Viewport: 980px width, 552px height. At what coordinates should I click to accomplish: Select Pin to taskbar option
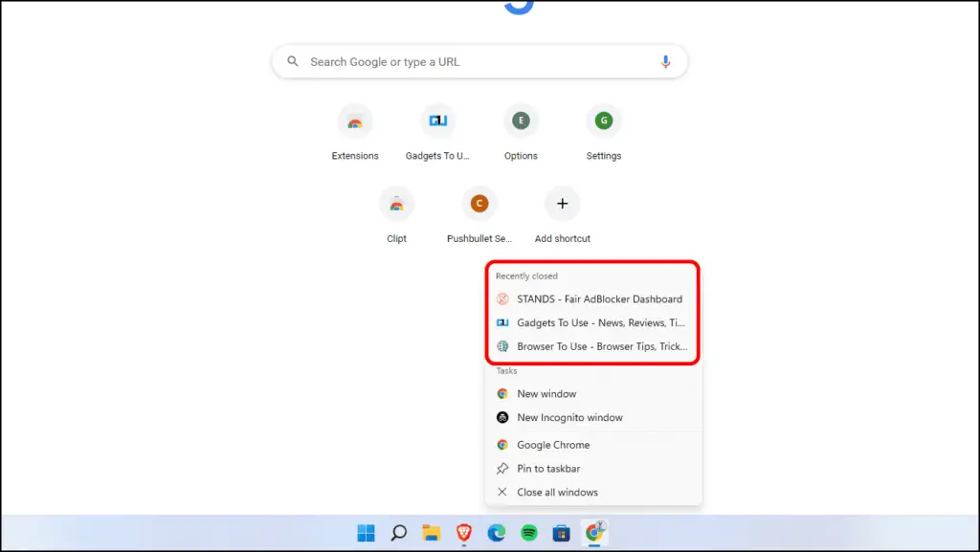coord(592,469)
